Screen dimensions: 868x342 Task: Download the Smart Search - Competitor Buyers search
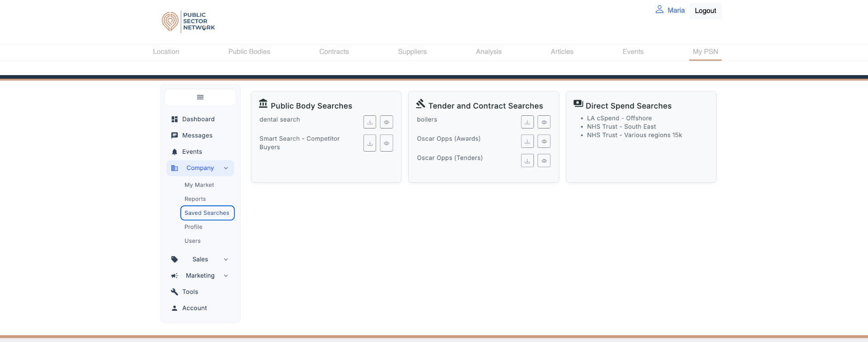click(370, 143)
